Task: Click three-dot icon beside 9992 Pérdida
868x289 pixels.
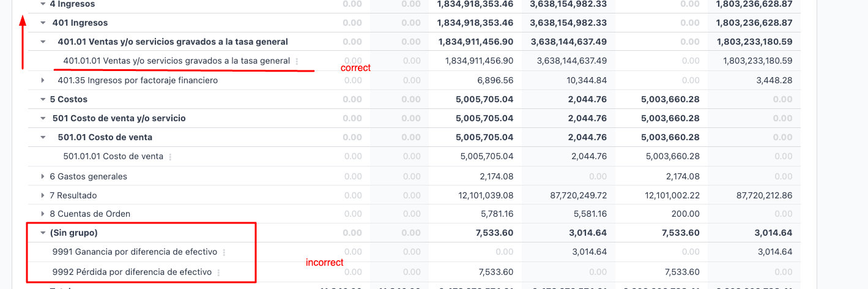Action: pyautogui.click(x=218, y=272)
